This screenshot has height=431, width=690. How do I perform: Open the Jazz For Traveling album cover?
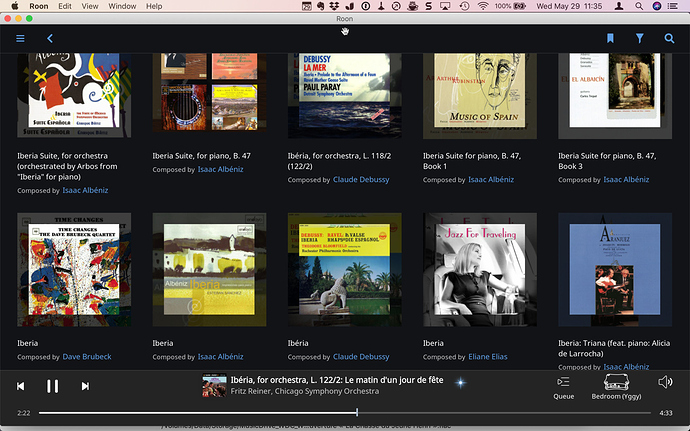(480, 269)
